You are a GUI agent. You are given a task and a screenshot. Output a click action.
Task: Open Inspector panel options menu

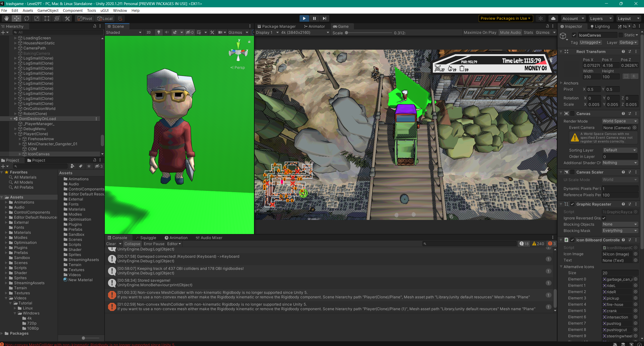coord(639,26)
